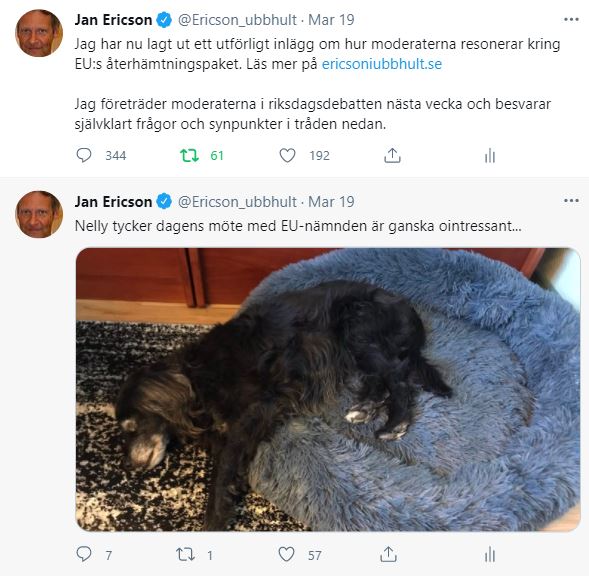Share the first tweet via share icon
Image resolution: width=589 pixels, height=576 pixels.
[392, 155]
